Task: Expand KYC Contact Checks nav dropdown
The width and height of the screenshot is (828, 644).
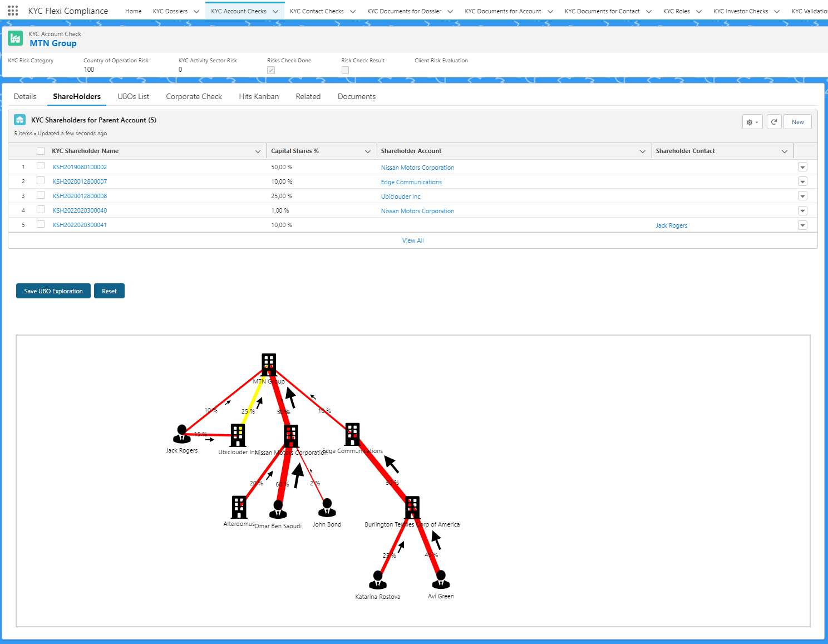Action: point(353,11)
